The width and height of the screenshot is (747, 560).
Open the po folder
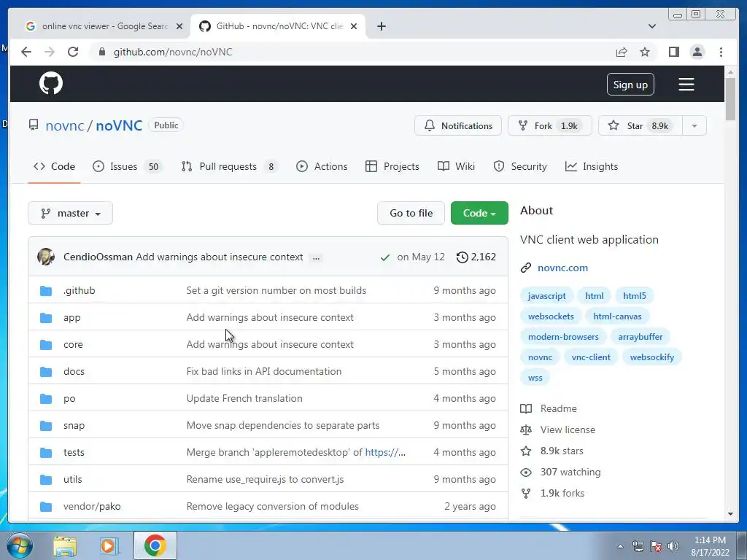(69, 399)
